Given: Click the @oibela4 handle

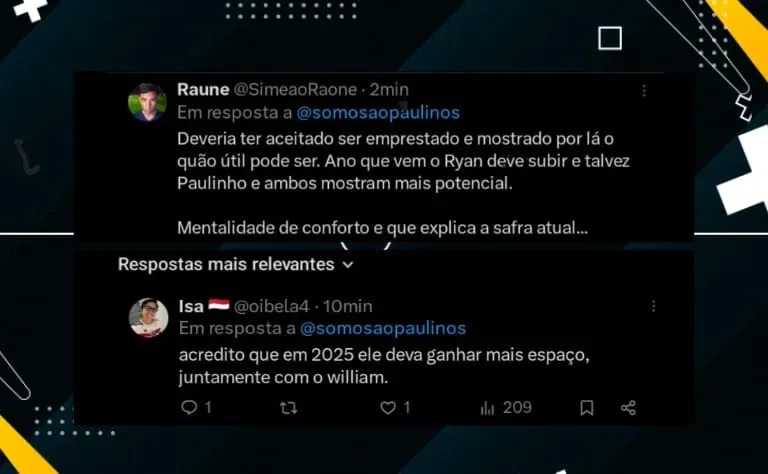Looking at the screenshot, I should coord(271,307).
